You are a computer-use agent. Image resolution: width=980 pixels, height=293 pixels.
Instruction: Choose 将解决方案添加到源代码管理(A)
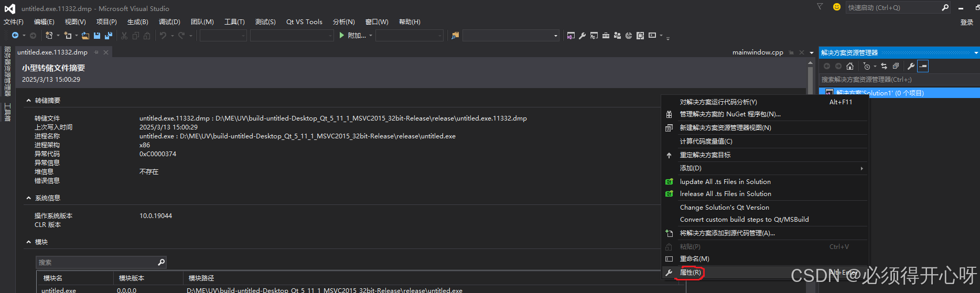pos(765,233)
